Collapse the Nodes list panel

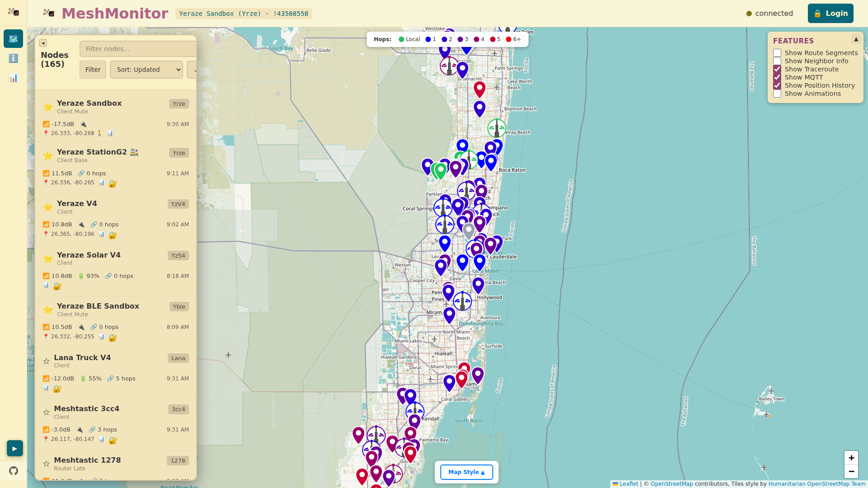43,43
